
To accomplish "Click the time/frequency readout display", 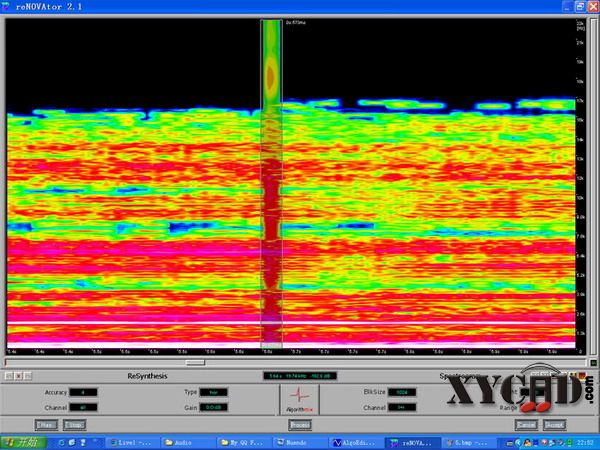I will click(x=300, y=376).
